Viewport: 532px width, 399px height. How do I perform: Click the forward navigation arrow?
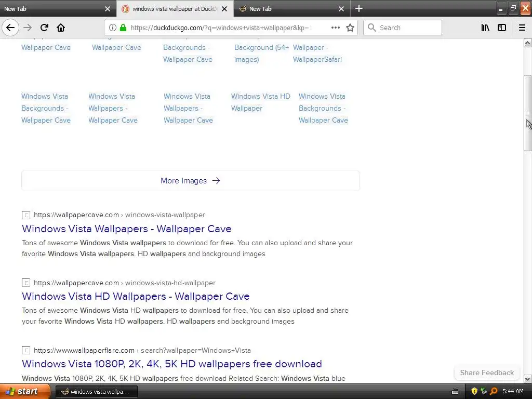[28, 28]
